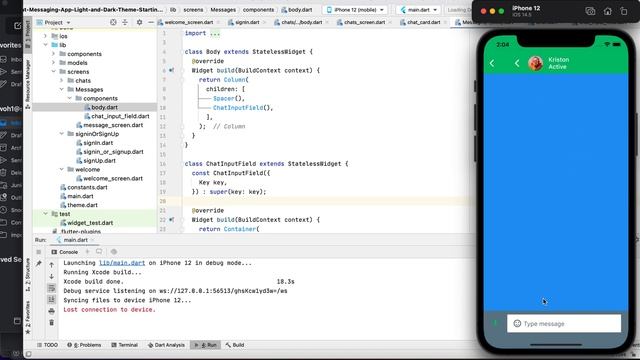
Task: Open the Problems tool window
Action: click(x=84, y=345)
